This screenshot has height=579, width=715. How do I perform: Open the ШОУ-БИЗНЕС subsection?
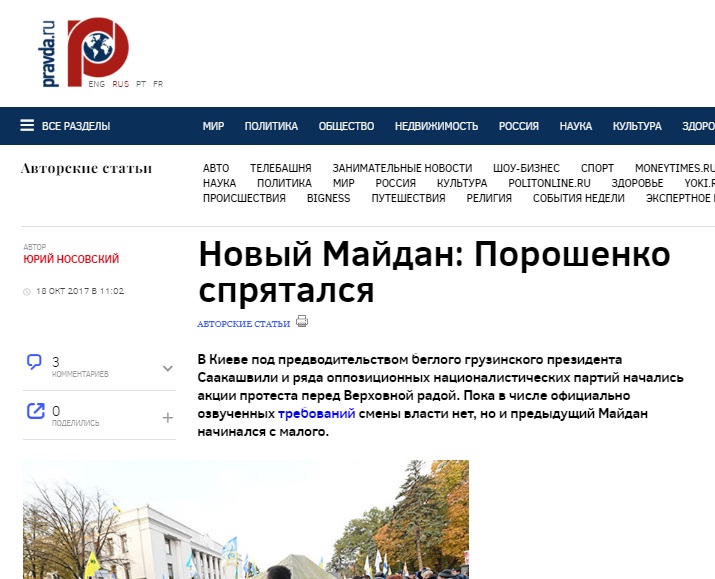point(526,168)
